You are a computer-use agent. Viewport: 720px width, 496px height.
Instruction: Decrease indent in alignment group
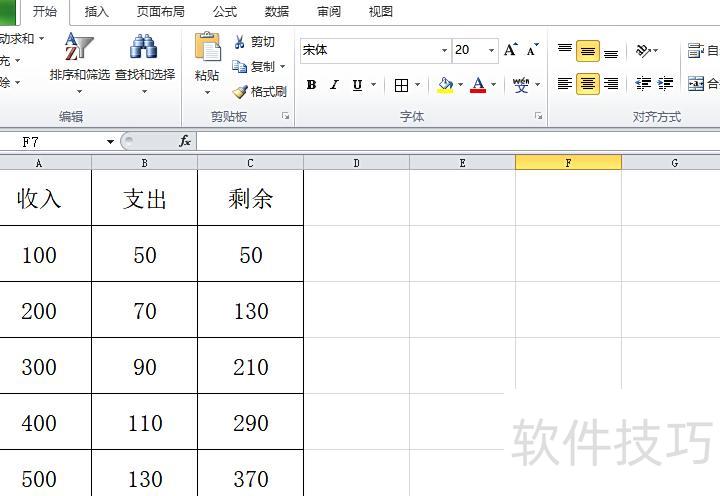coord(643,84)
